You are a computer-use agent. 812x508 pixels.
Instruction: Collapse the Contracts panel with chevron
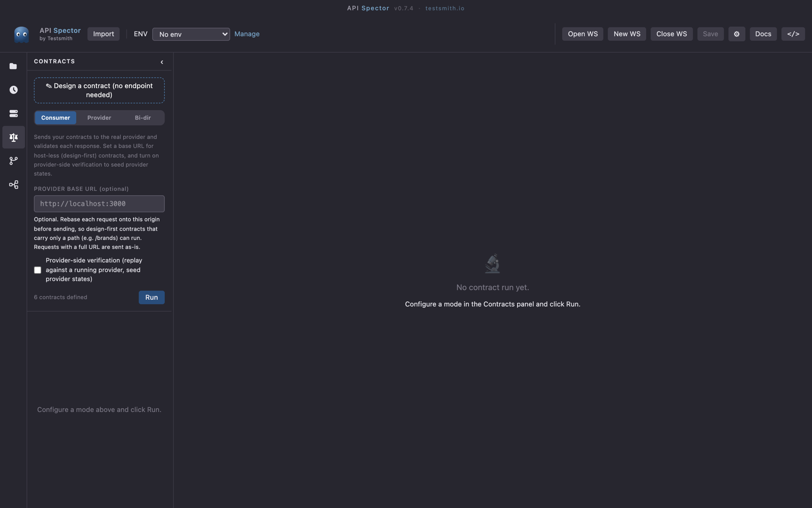click(162, 62)
